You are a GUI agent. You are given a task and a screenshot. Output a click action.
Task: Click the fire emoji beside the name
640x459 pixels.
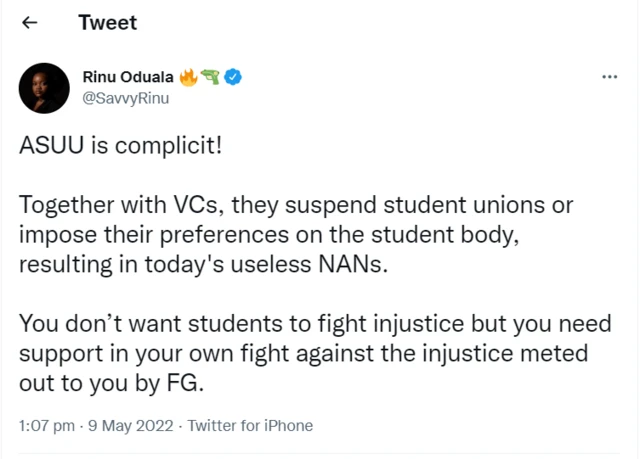click(187, 76)
